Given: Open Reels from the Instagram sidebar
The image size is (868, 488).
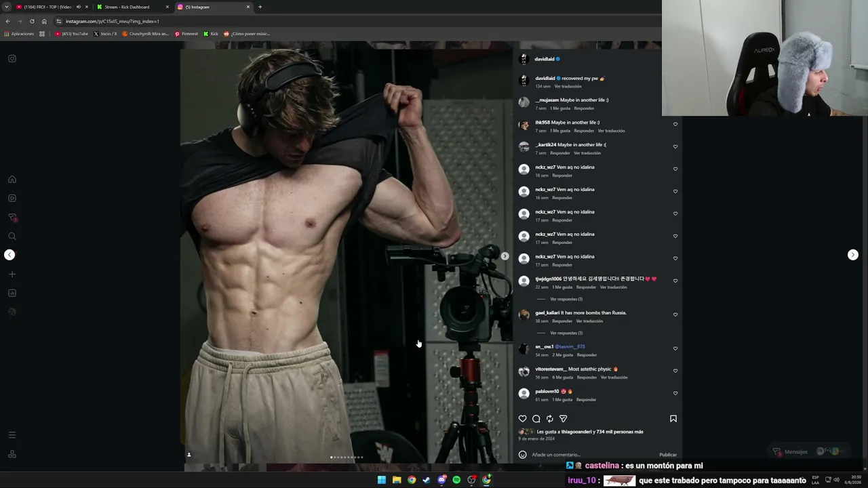Looking at the screenshot, I should coord(12,199).
